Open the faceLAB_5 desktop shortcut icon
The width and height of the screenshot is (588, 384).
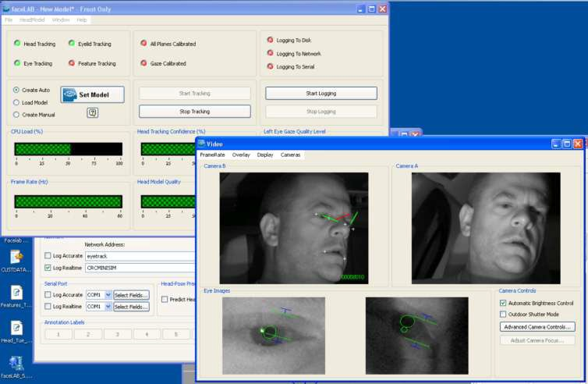(16, 364)
